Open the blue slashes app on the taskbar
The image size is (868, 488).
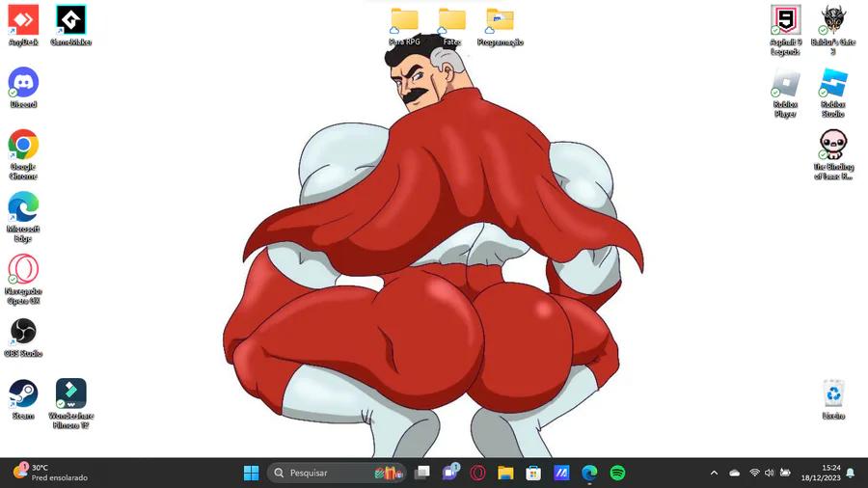(561, 474)
